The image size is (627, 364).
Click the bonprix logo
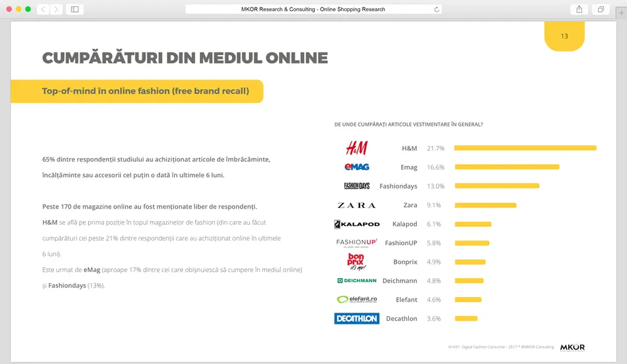pos(356,262)
